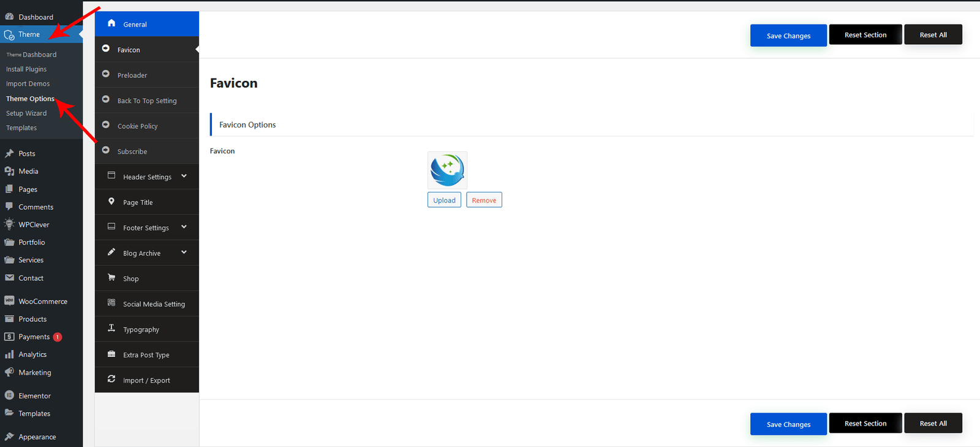
Task: Remove the current favicon image
Action: coord(484,201)
